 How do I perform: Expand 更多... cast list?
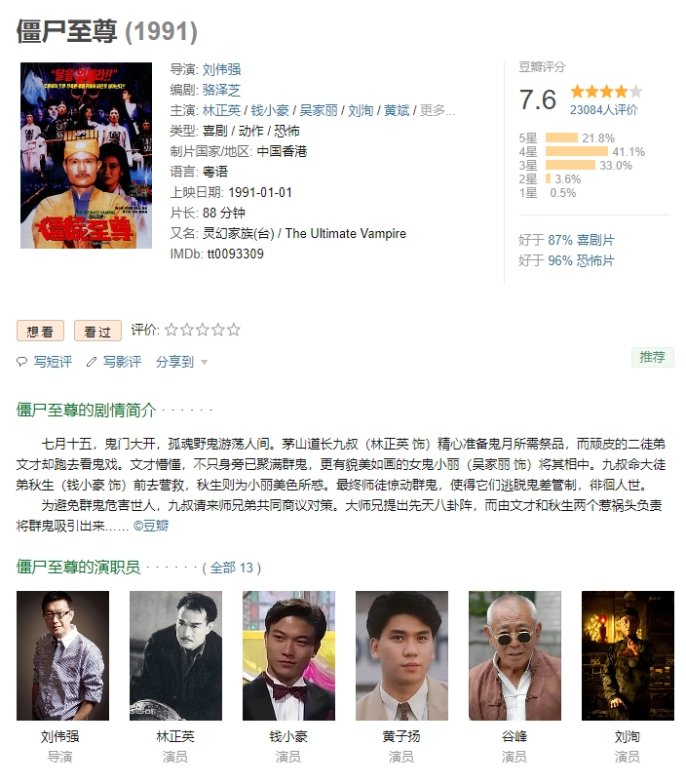click(x=438, y=110)
